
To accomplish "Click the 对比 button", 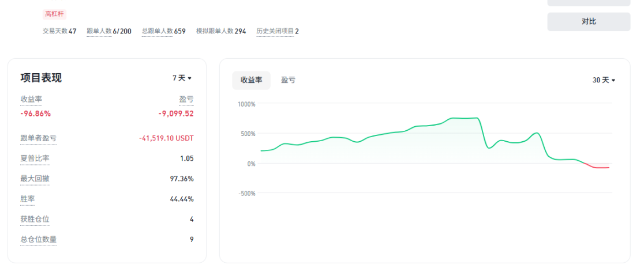I will click(x=589, y=22).
